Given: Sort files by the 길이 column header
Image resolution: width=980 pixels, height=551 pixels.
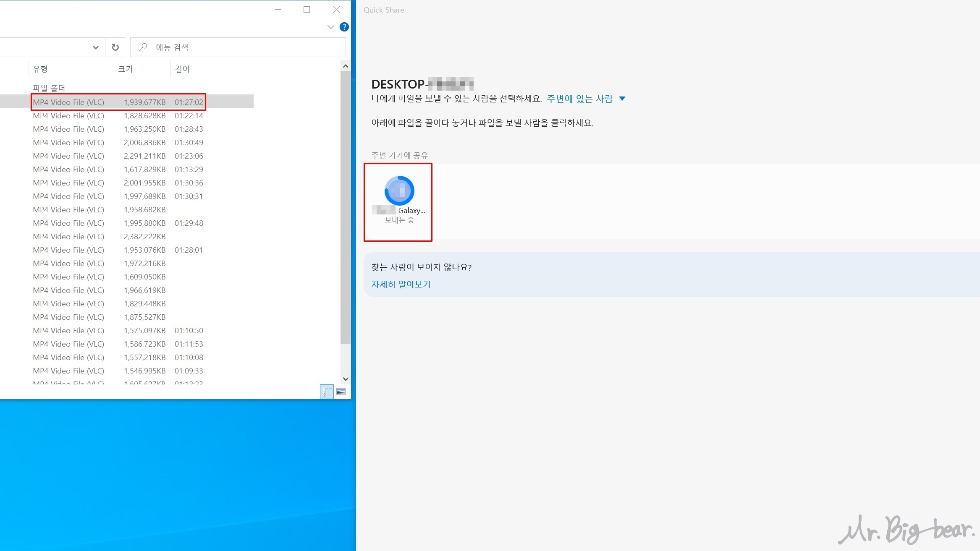Looking at the screenshot, I should point(183,68).
